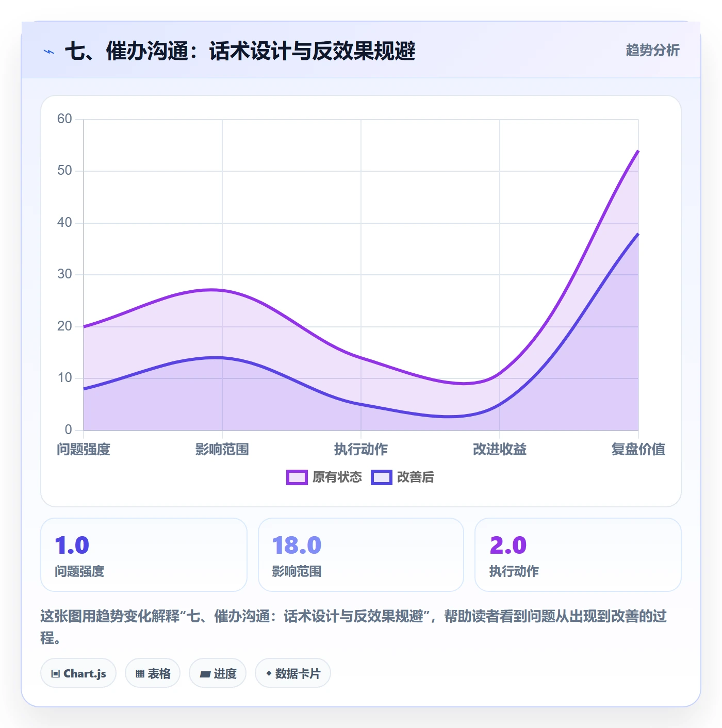Click the 趋势分析 label in the header
Screen dimensions: 722x728
[652, 51]
